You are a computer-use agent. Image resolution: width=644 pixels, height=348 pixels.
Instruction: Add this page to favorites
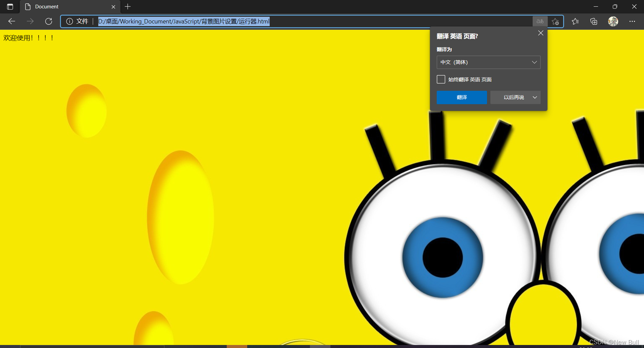(x=555, y=21)
